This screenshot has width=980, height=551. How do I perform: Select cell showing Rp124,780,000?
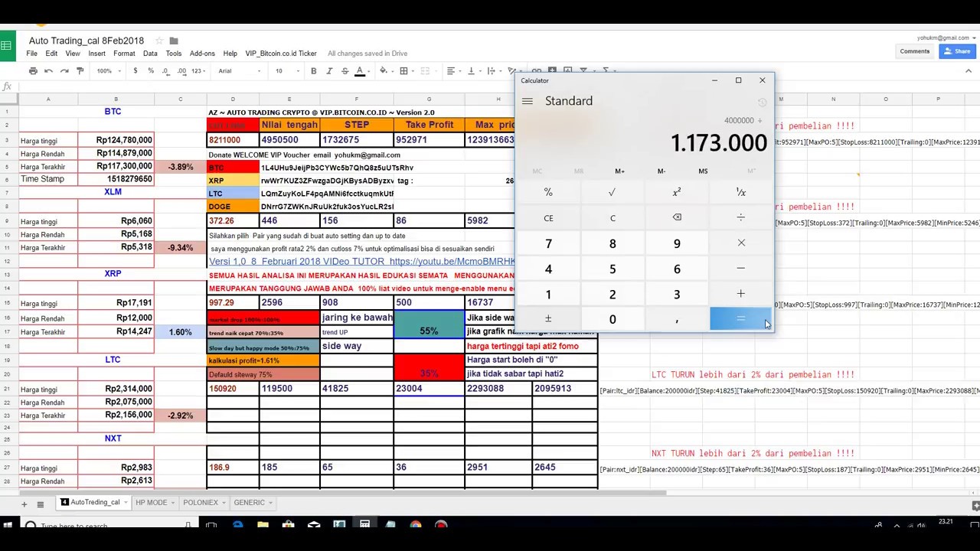(x=116, y=140)
